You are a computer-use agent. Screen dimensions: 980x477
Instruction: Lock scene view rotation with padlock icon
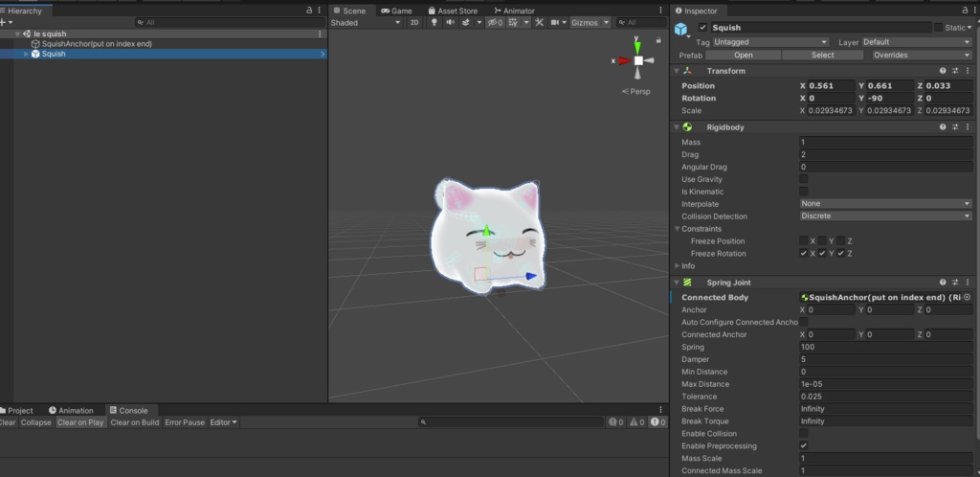[x=658, y=40]
